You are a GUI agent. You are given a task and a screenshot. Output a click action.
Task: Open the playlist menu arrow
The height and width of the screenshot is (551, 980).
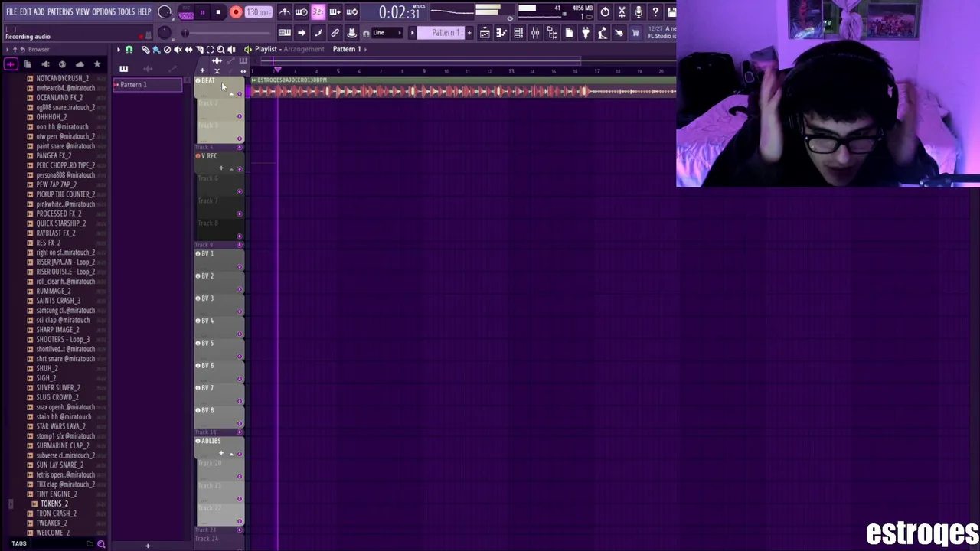pyautogui.click(x=119, y=49)
